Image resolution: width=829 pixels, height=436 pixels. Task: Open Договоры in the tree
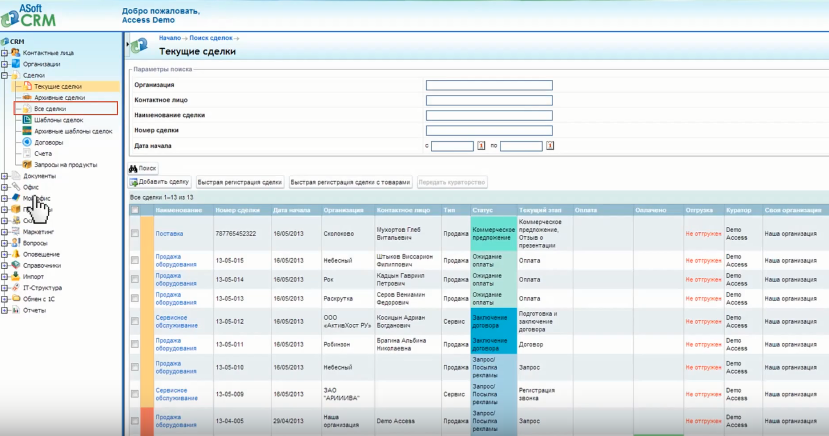pyautogui.click(x=49, y=143)
